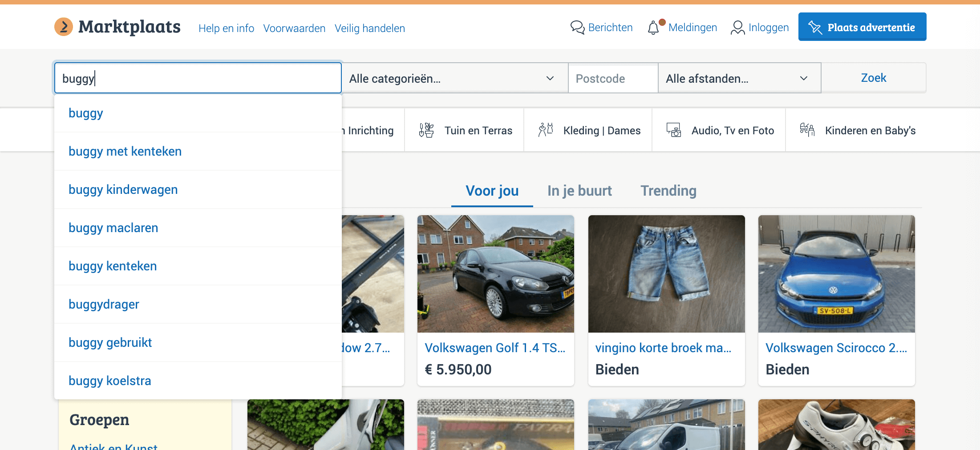
Task: Open the Volkswagen Scirocco listing photo
Action: [837, 274]
